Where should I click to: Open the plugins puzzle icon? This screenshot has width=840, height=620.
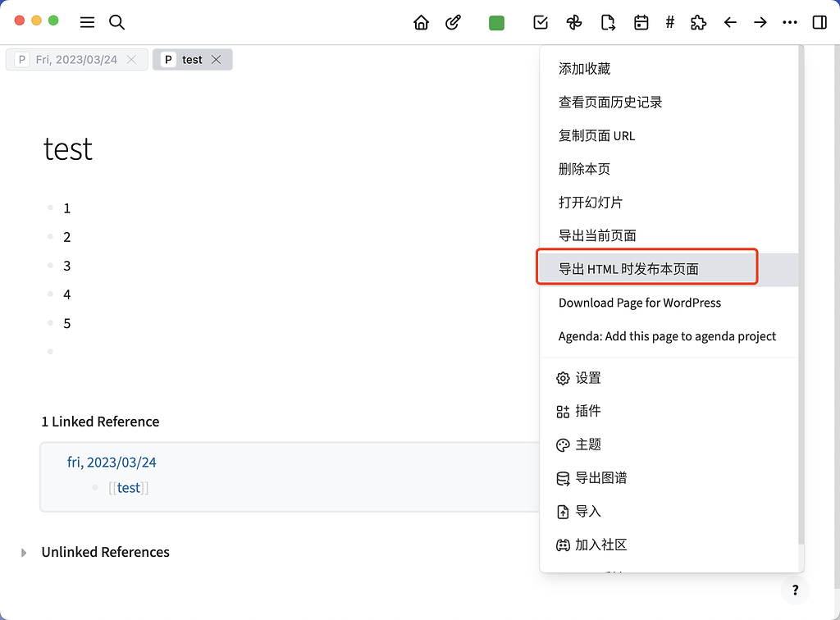[x=698, y=22]
